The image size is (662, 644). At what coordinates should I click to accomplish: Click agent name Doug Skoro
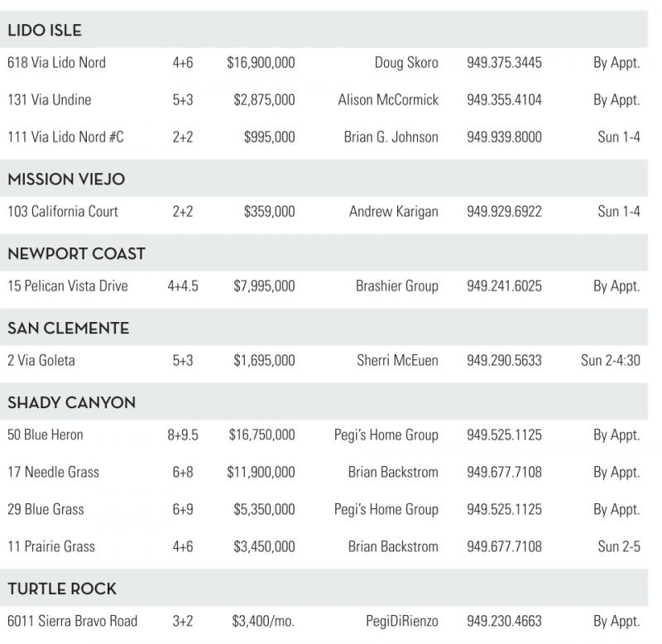coord(405,63)
